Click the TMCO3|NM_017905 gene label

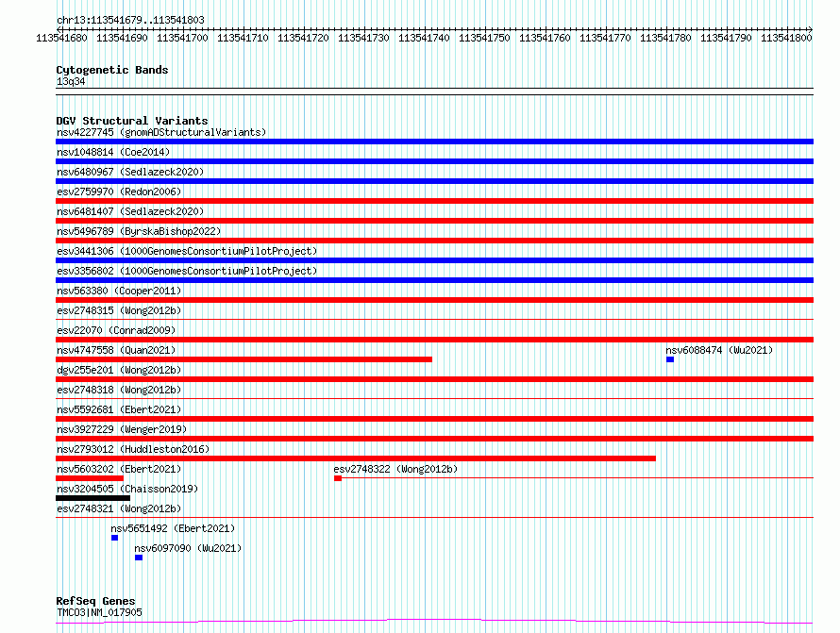coord(99,612)
